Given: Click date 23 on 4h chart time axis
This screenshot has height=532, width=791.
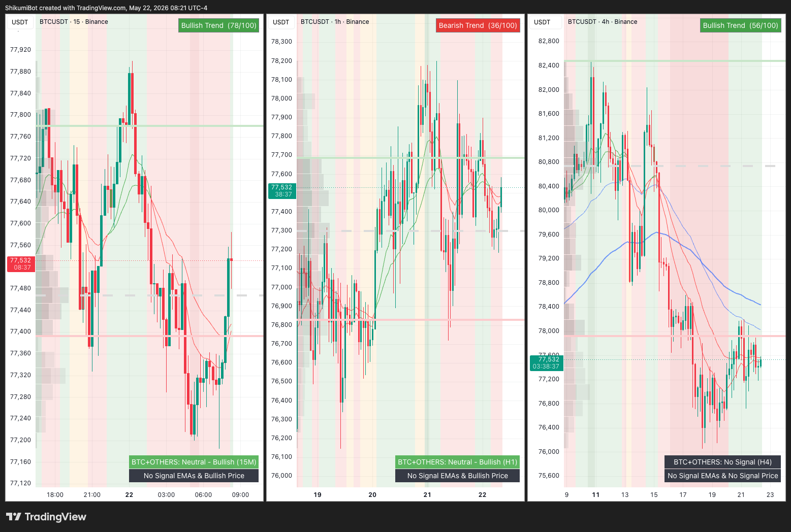Looking at the screenshot, I should (770, 495).
